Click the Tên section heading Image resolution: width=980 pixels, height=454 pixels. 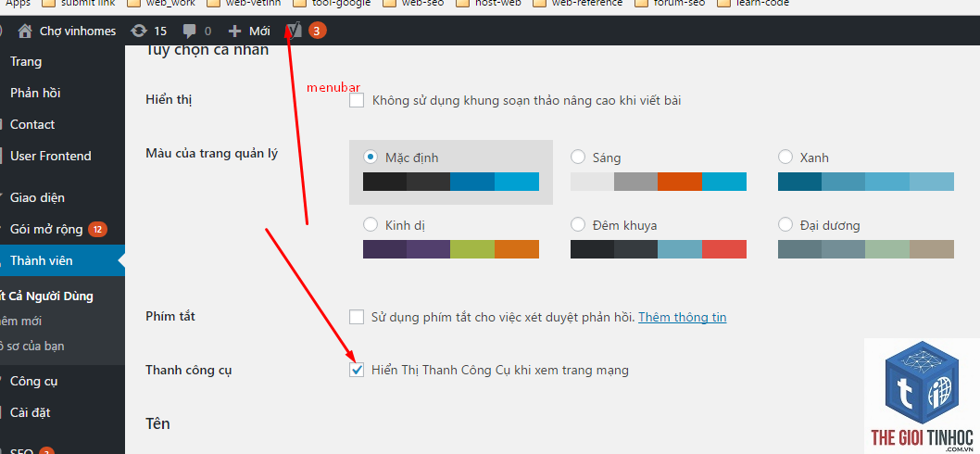coord(158,423)
